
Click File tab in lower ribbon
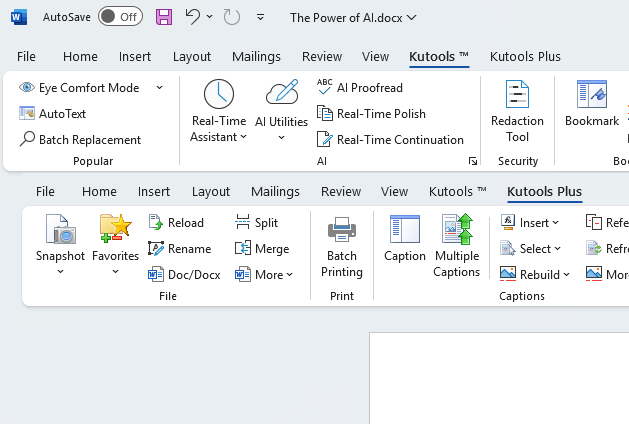(x=45, y=192)
